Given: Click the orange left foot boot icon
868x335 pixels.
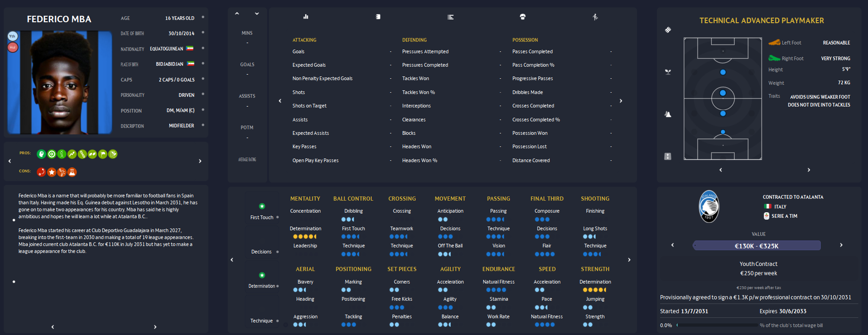Looking at the screenshot, I should pyautogui.click(x=774, y=43).
